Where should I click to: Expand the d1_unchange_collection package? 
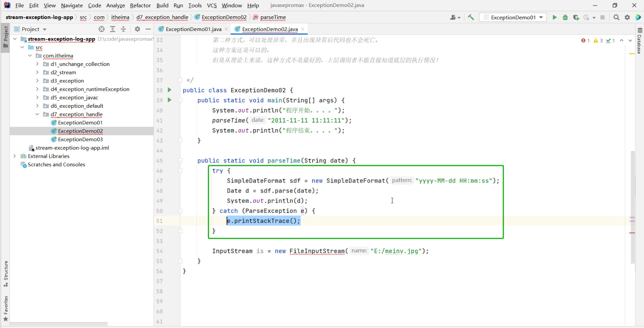coord(37,64)
